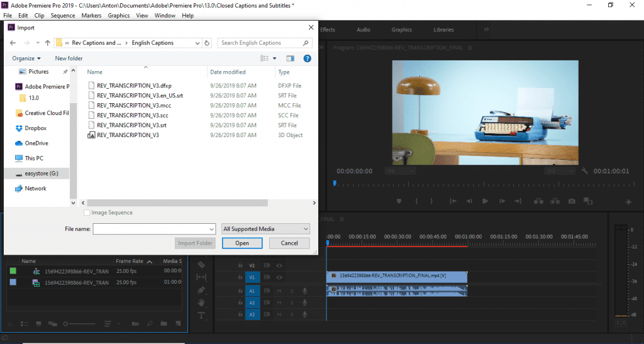Select the Type tool in the timeline toolbar
The height and width of the screenshot is (344, 644).
[201, 315]
